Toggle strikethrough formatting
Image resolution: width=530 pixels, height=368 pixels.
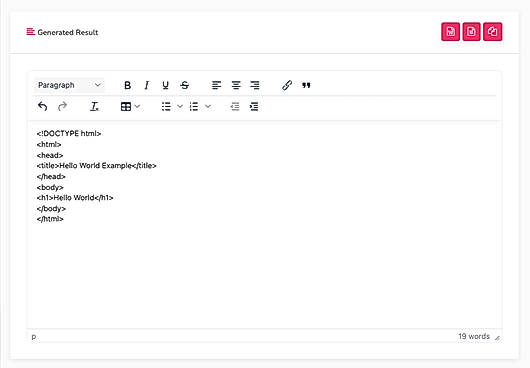pyautogui.click(x=185, y=85)
